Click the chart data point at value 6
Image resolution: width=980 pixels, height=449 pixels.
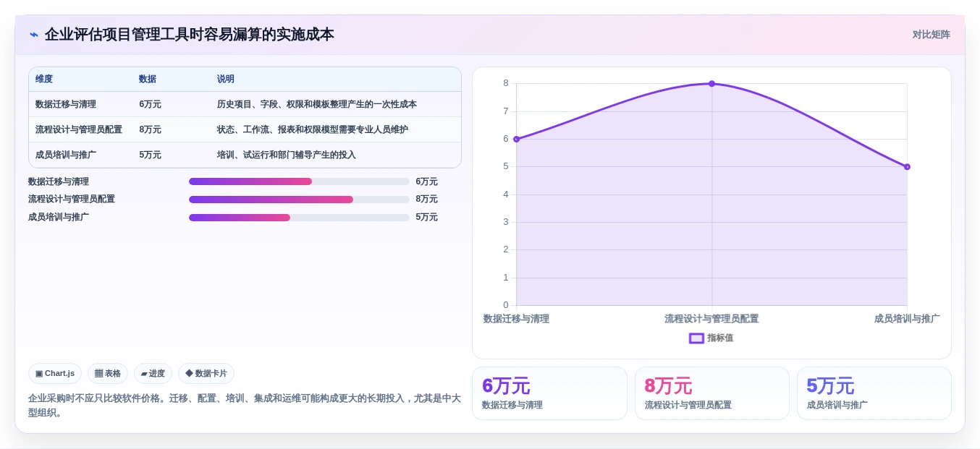(517, 139)
